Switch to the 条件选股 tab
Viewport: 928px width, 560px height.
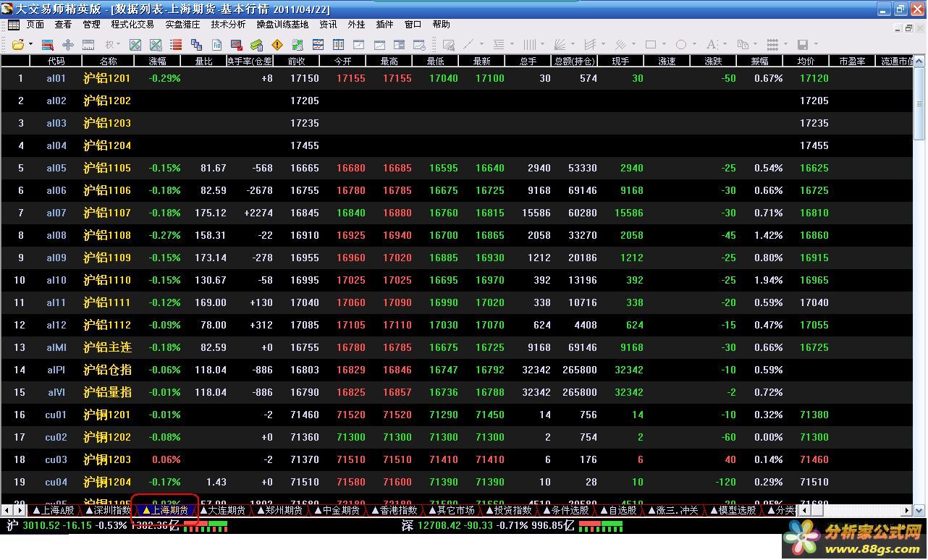pyautogui.click(x=565, y=510)
